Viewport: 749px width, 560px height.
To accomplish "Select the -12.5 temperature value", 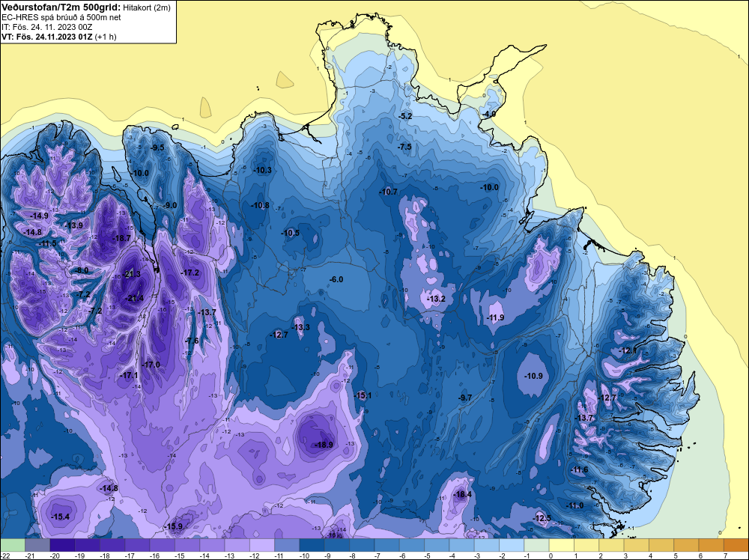I will [x=542, y=519].
